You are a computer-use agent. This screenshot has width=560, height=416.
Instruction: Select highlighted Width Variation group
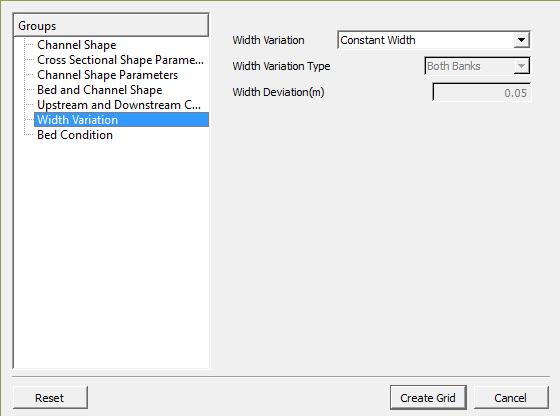tap(121, 120)
